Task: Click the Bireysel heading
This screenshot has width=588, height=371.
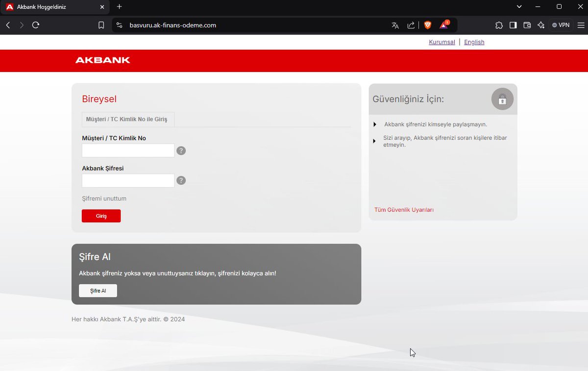Action: 99,99
